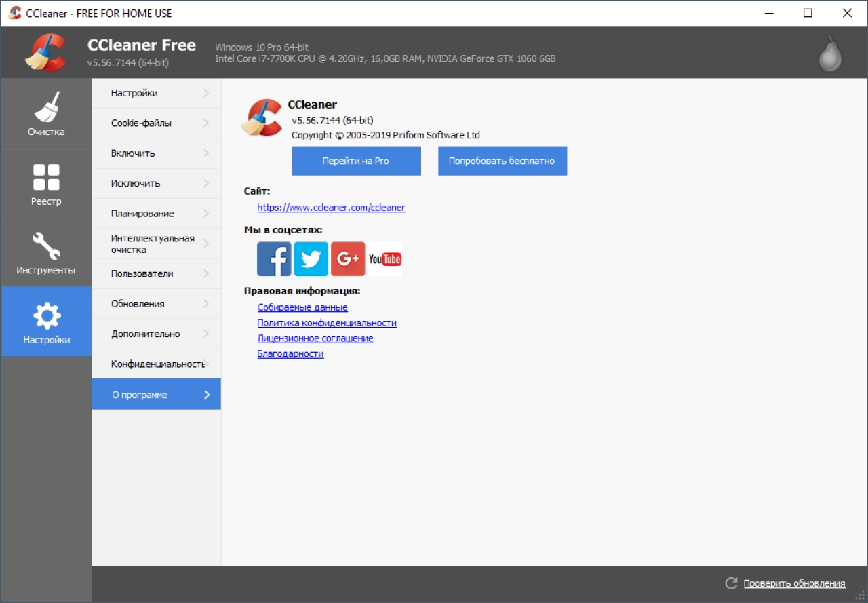Open CCleaner YouTube channel icon
Screen dimensions: 868x603
coord(384,259)
